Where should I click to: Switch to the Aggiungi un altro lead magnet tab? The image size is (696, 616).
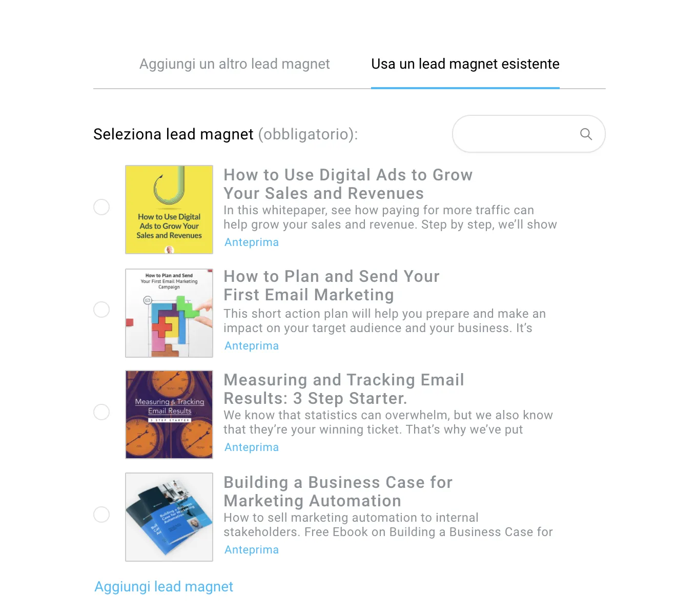click(235, 64)
